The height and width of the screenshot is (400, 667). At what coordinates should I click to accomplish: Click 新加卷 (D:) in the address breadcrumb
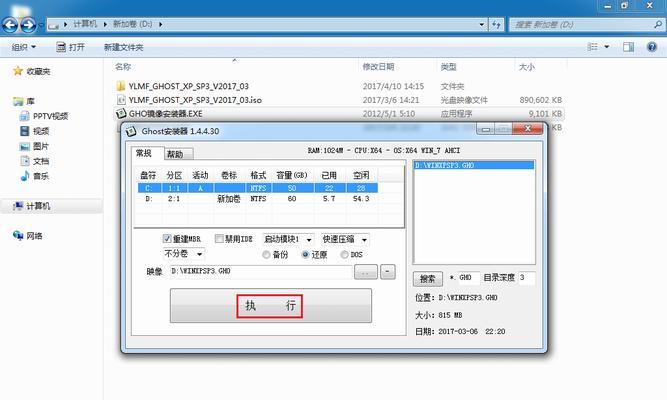pos(132,24)
